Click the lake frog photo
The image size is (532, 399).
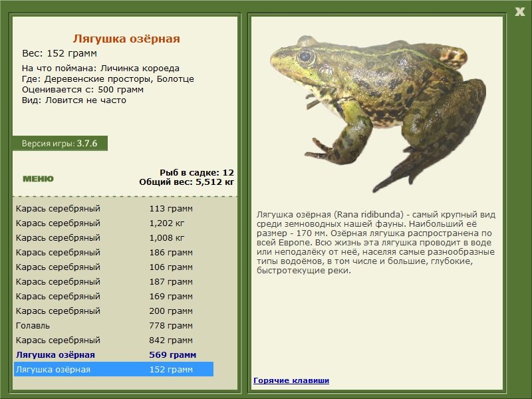378,114
